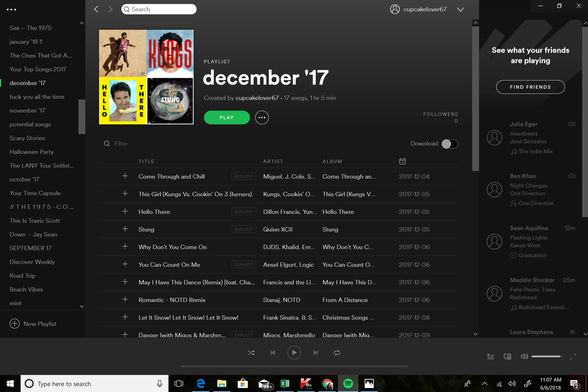Sort by the date added calendar column
Image resolution: width=588 pixels, height=392 pixels.
(x=402, y=161)
